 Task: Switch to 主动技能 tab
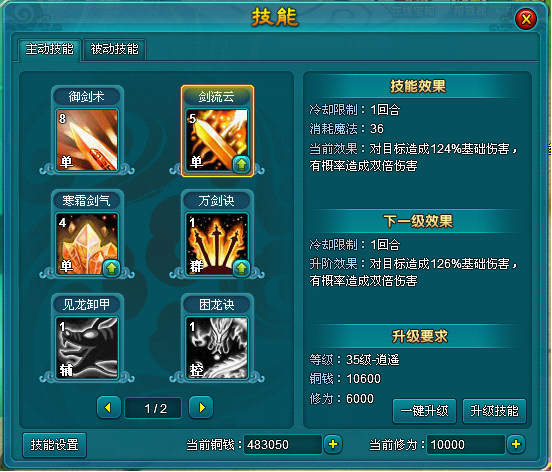(50, 50)
